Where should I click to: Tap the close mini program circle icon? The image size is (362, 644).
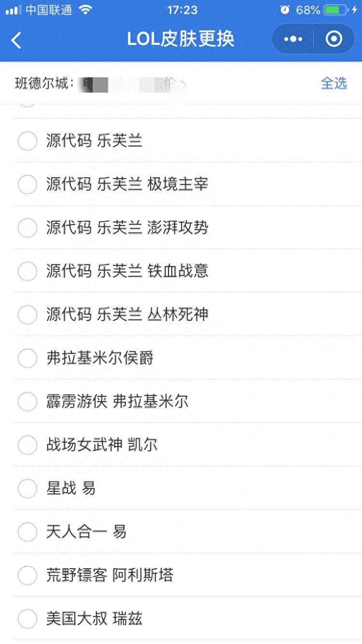[334, 39]
